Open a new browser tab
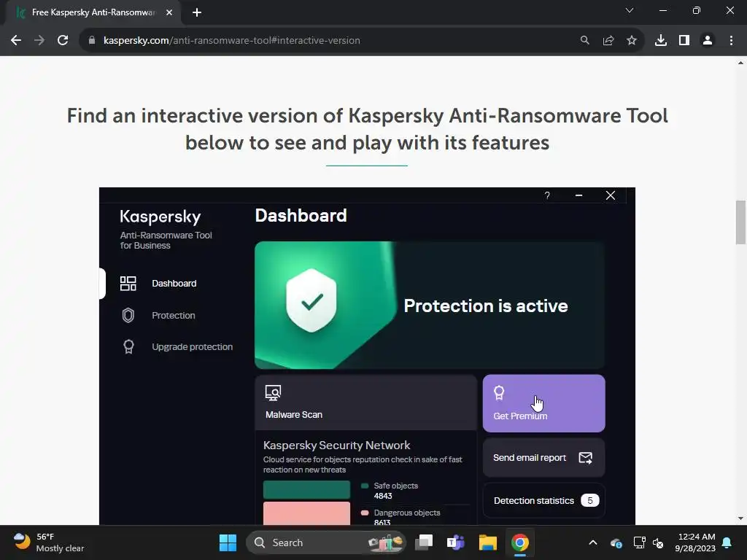Image resolution: width=747 pixels, height=560 pixels. click(197, 12)
